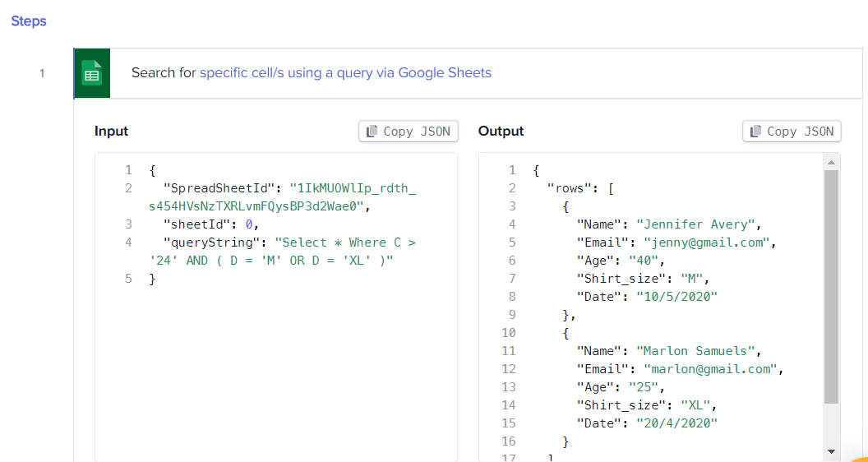Image resolution: width=868 pixels, height=462 pixels.
Task: Click the Steps heading
Action: (29, 21)
